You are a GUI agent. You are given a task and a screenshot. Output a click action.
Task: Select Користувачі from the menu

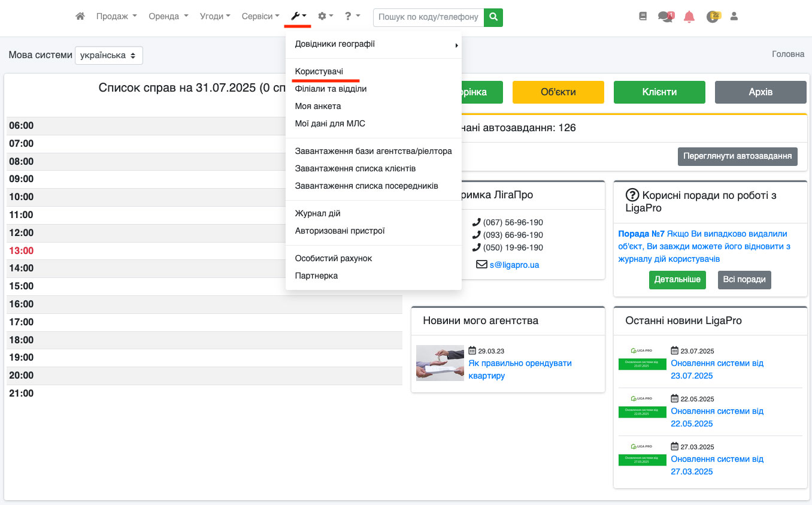(x=319, y=71)
